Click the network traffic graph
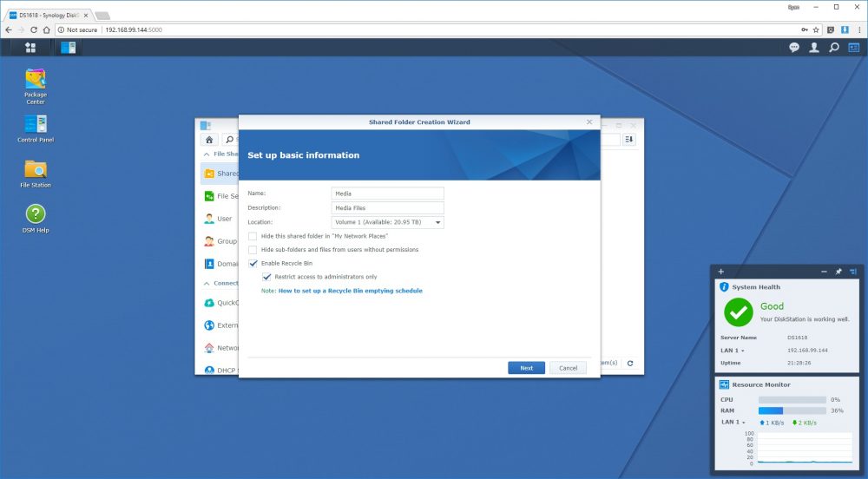868x479 pixels. click(805, 449)
